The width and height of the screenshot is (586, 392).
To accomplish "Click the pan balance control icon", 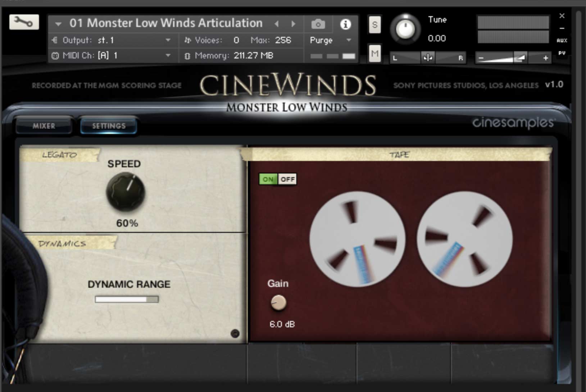I will tap(428, 58).
